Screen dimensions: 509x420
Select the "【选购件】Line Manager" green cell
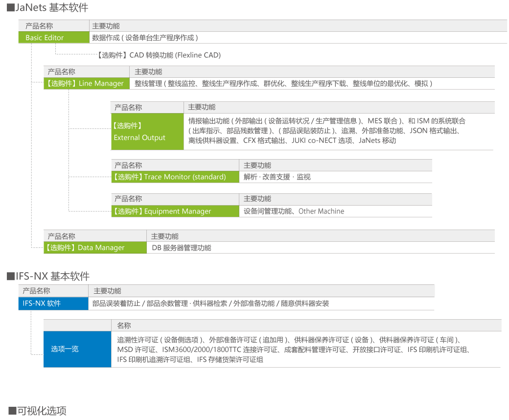click(86, 83)
